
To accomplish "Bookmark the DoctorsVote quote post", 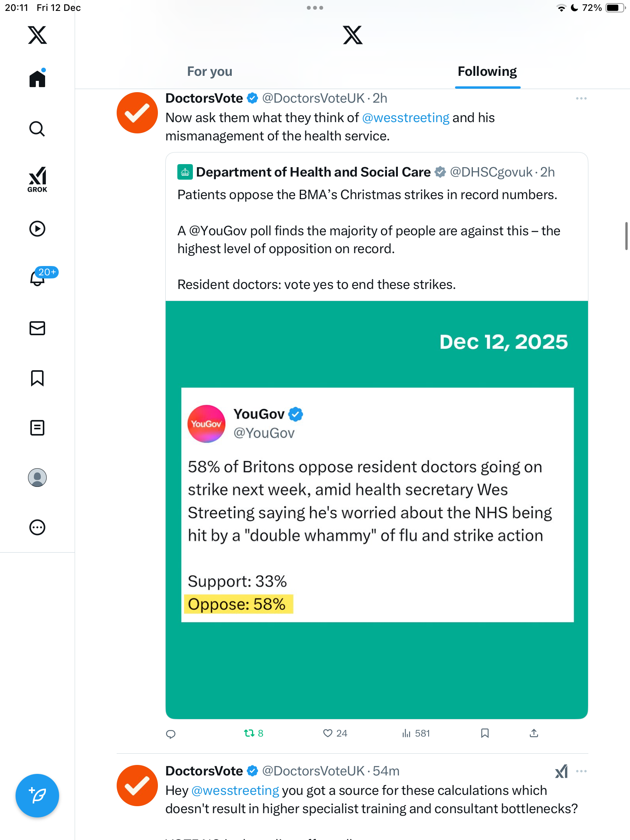I will coord(485,733).
